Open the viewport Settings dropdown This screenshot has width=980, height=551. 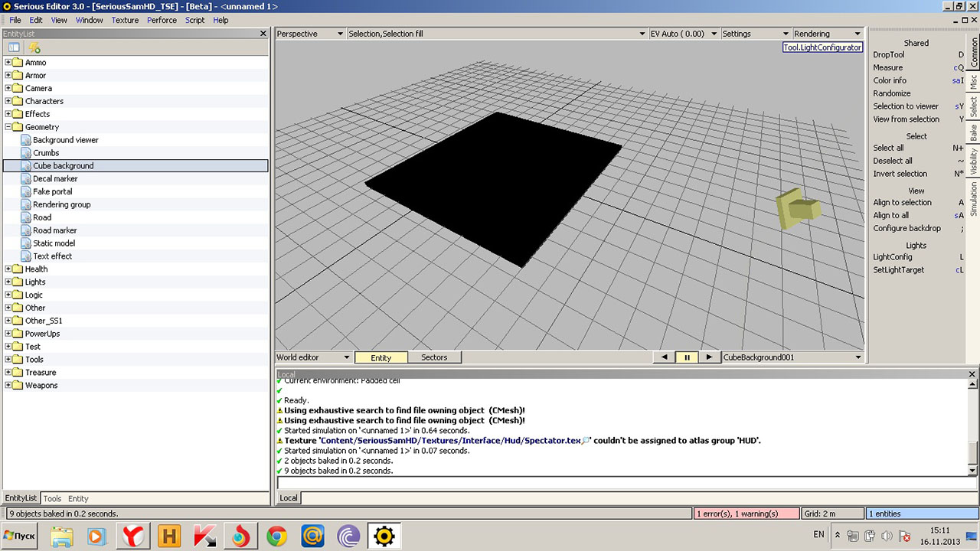point(755,34)
